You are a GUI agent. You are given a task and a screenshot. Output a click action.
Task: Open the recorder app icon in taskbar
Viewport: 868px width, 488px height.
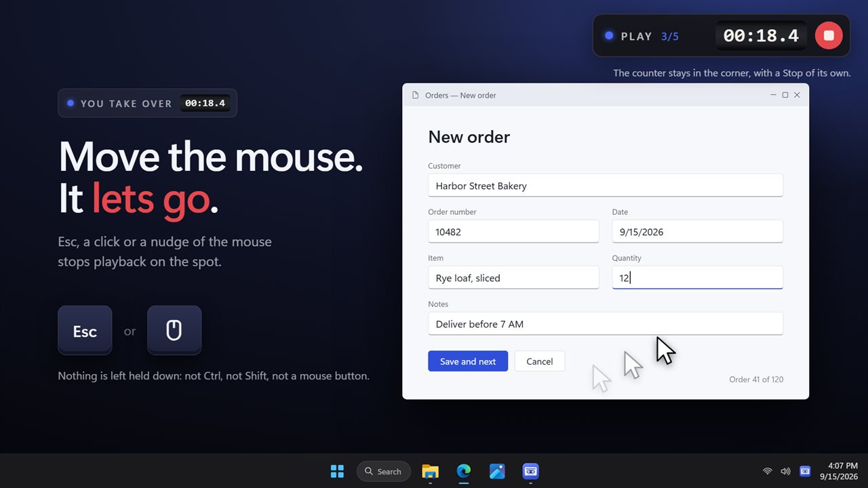click(x=530, y=471)
